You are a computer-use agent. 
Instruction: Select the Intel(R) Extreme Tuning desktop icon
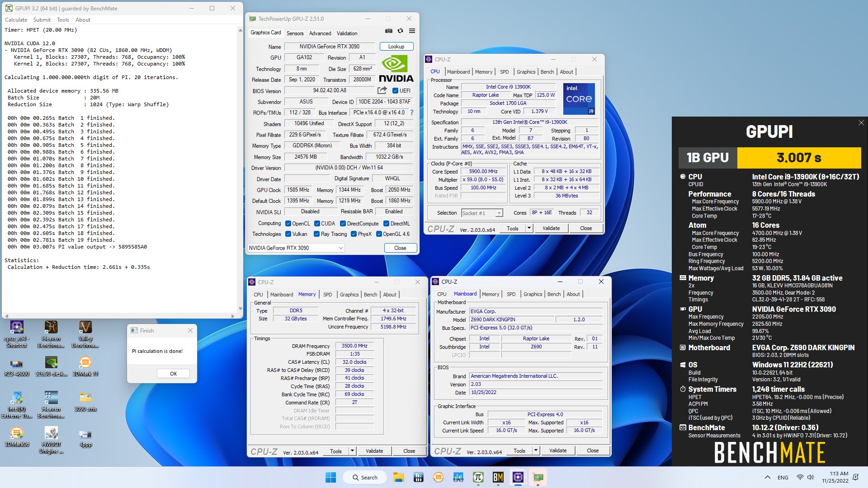pos(17,404)
